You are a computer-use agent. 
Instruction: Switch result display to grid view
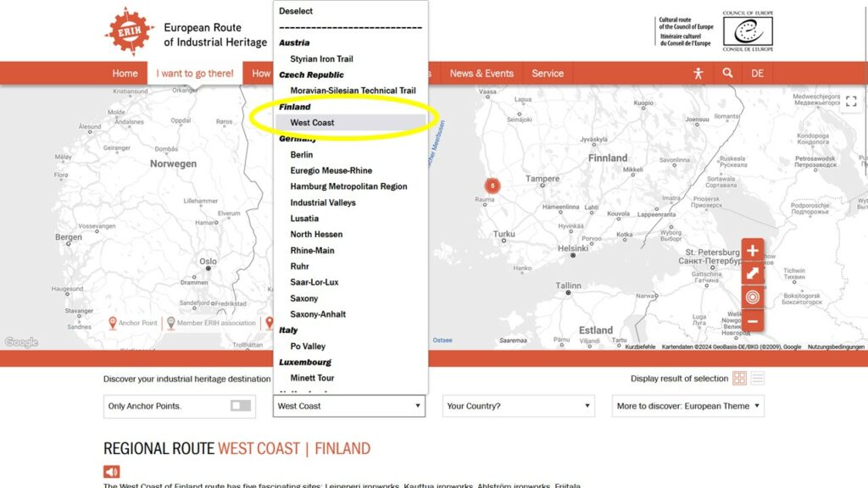739,378
